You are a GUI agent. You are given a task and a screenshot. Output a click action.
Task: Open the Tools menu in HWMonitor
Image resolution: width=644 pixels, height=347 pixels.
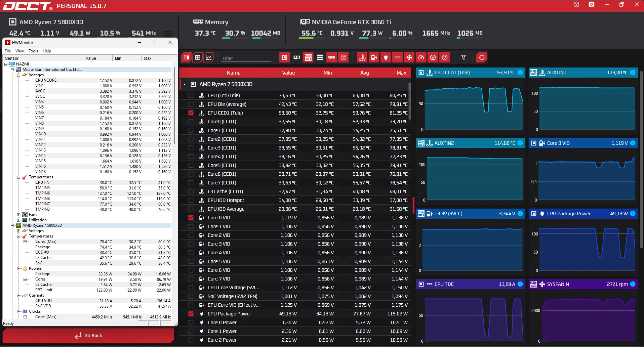coord(33,51)
